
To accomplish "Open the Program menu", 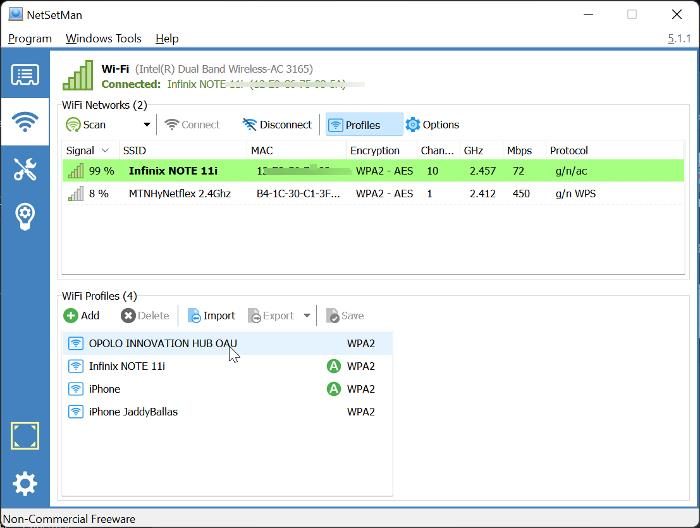I will click(x=30, y=39).
